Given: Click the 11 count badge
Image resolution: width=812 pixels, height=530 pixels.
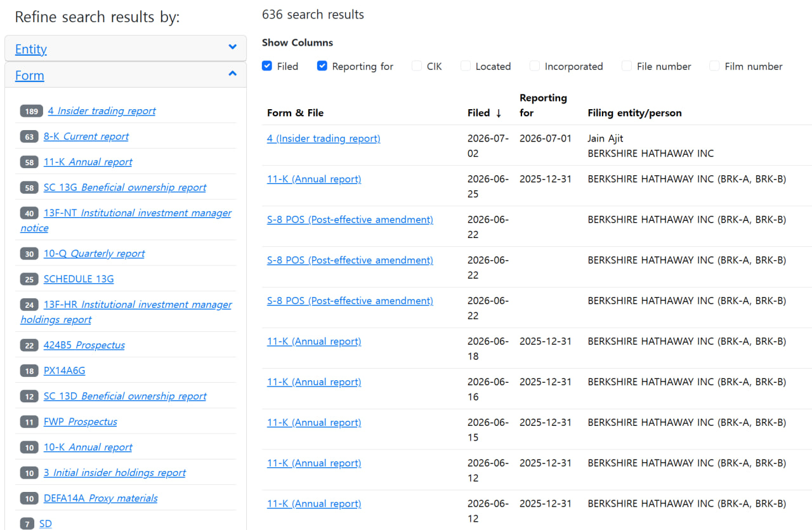Looking at the screenshot, I should (x=29, y=421).
